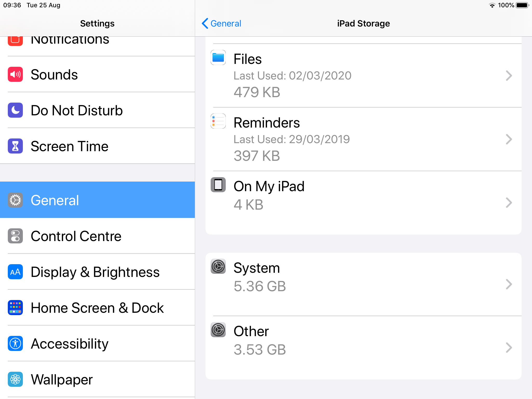Select the iPad Storage title area
Screen dimensions: 532x399
363,23
